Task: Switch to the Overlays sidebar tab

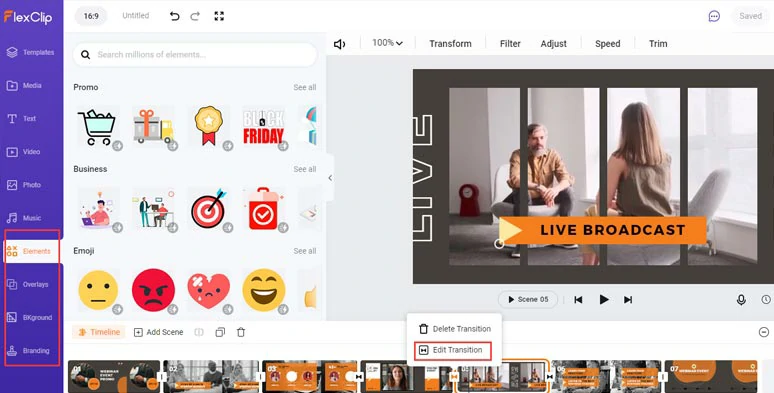Action: pyautogui.click(x=32, y=284)
